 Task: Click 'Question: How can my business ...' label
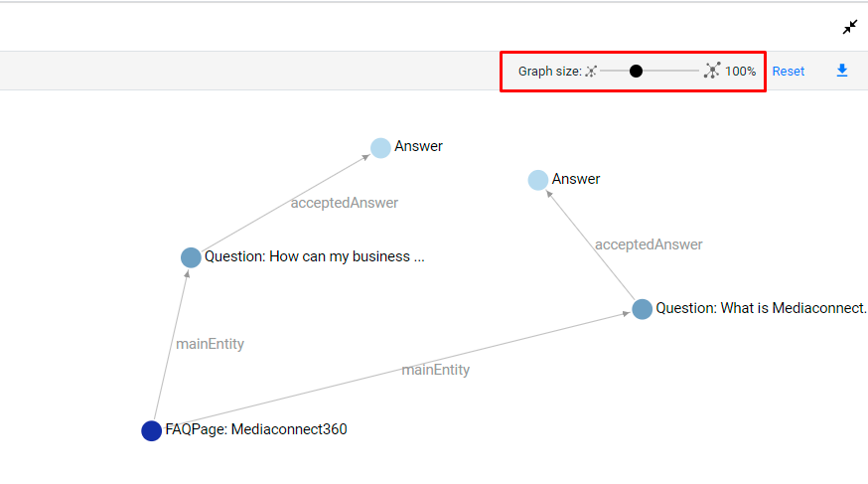(315, 256)
